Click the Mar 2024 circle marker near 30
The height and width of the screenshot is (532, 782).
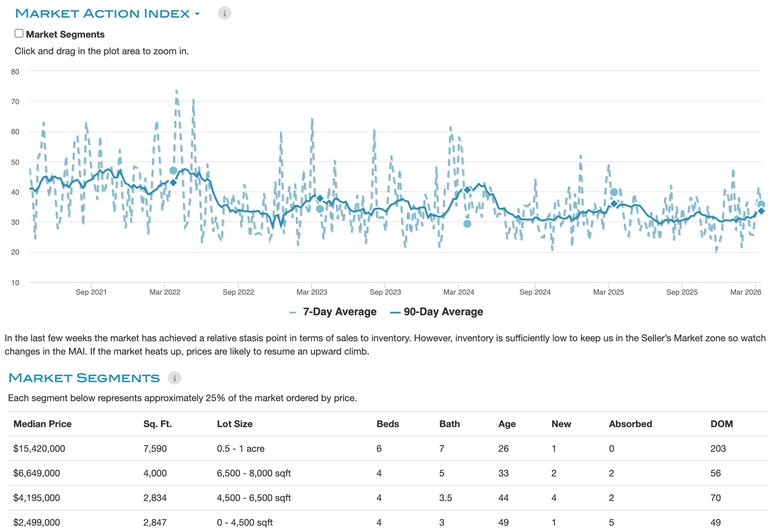(x=467, y=224)
